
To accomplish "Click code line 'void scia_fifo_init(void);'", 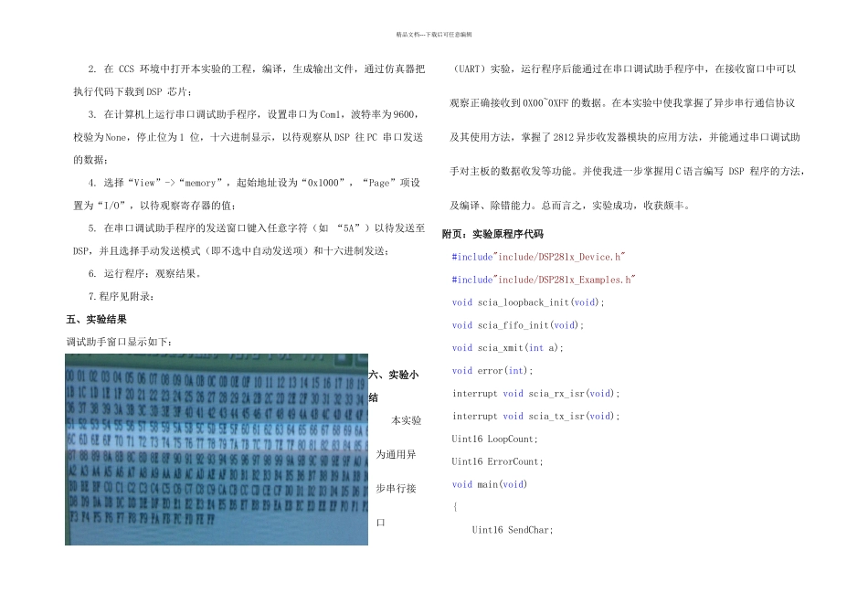I will [517, 325].
